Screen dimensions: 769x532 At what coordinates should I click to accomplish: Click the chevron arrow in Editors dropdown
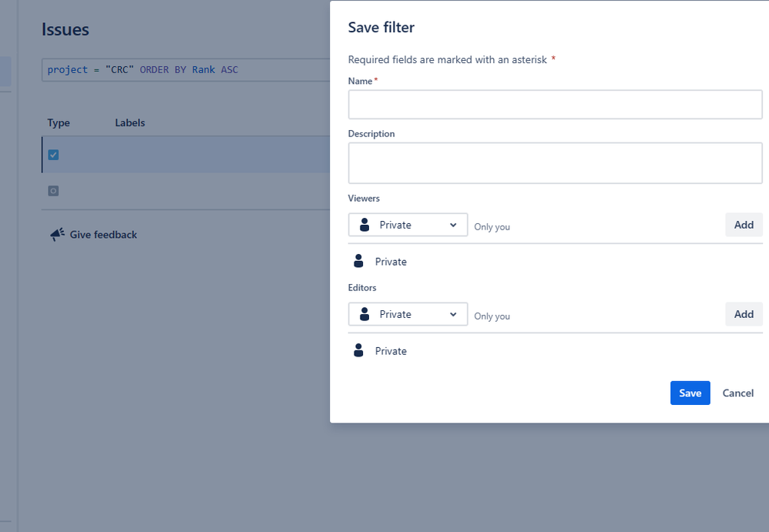pos(453,314)
